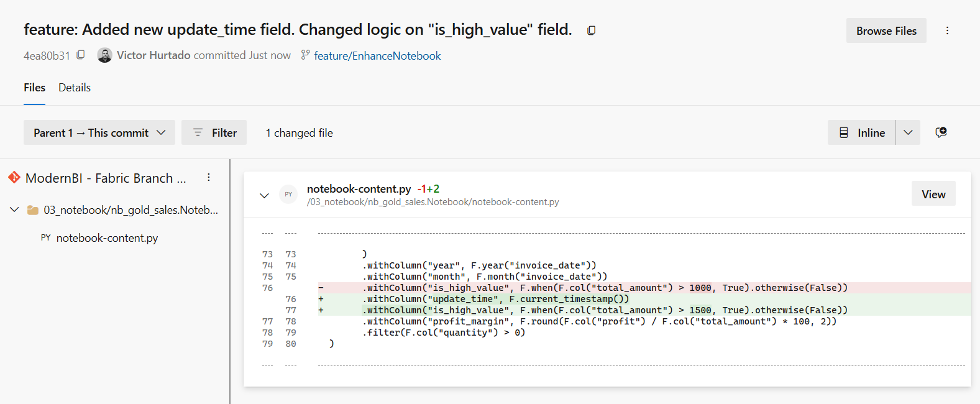Open the notebook-content.py diff header link

pyautogui.click(x=359, y=188)
